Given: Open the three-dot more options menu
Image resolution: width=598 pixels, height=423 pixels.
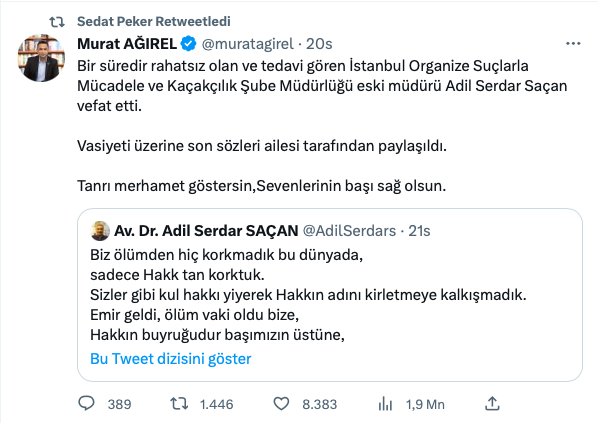Looking at the screenshot, I should tap(573, 44).
